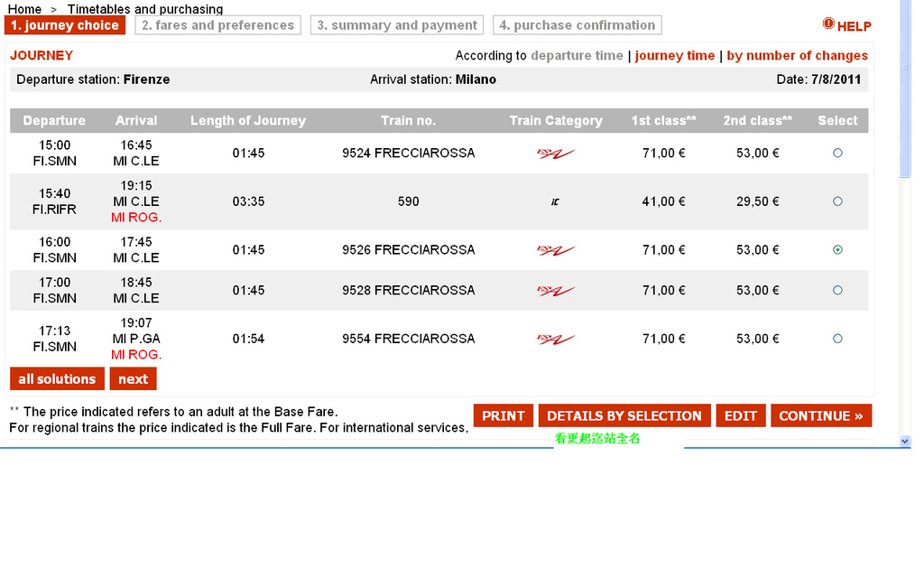This screenshot has height=578, width=924.
Task: Open the '3. summary and payment' step tab
Action: pyautogui.click(x=397, y=25)
